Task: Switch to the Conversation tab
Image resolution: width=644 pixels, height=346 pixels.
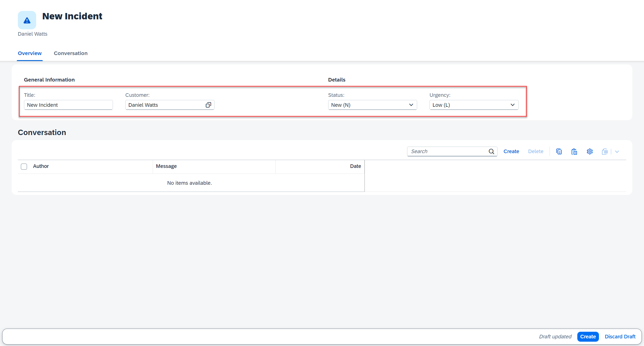Action: pos(70,53)
